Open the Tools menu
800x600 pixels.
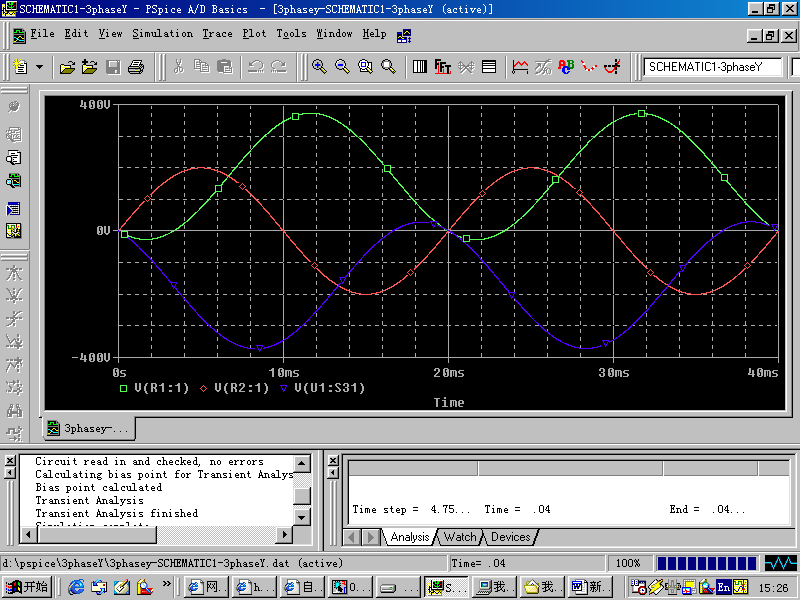291,34
